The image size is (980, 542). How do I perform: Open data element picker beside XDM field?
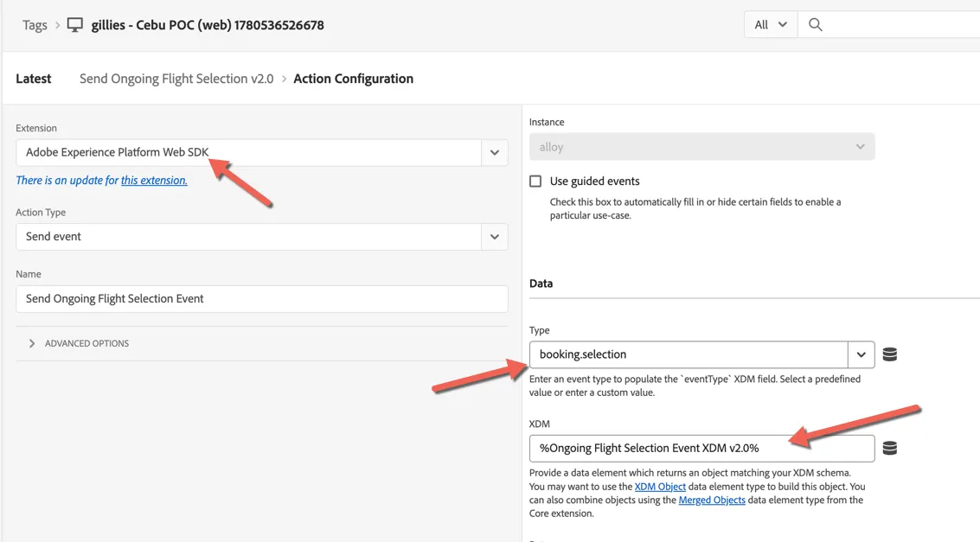889,449
